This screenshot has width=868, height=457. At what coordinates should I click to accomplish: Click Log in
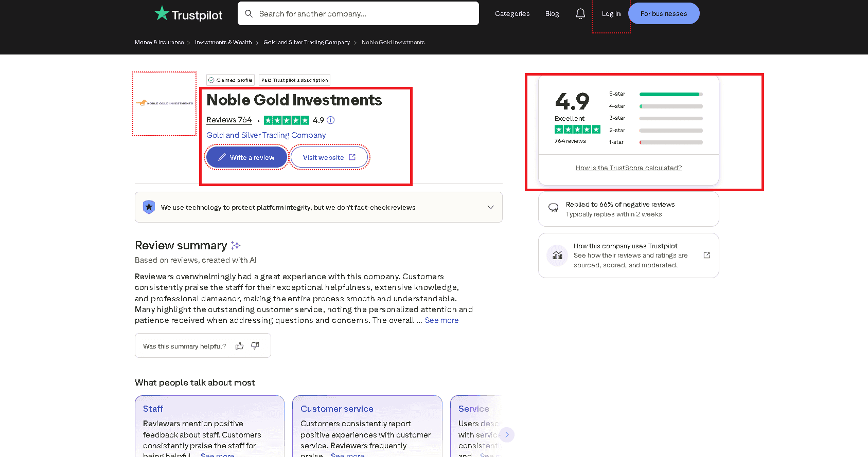611,14
